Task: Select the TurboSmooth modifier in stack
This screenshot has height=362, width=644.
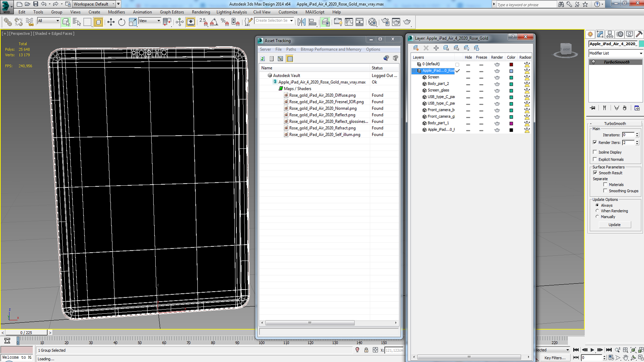Action: point(615,62)
